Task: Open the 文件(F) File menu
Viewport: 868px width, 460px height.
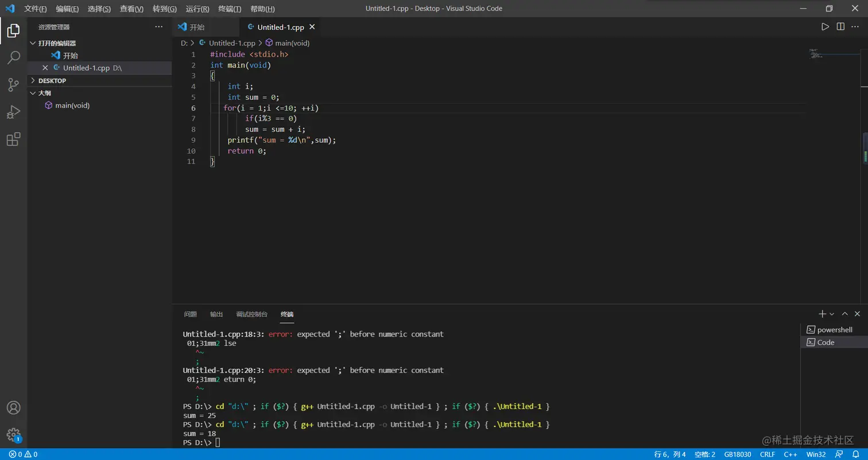Action: click(x=36, y=9)
